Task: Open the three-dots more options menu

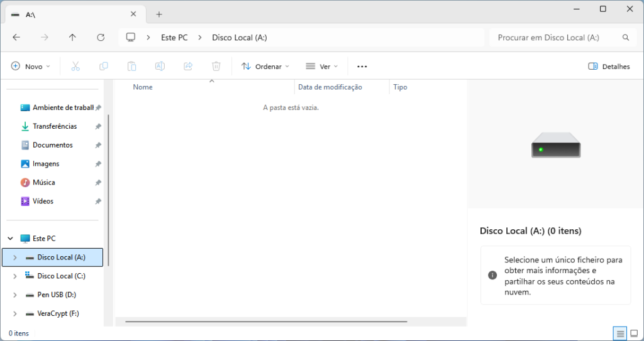Action: pos(362,66)
